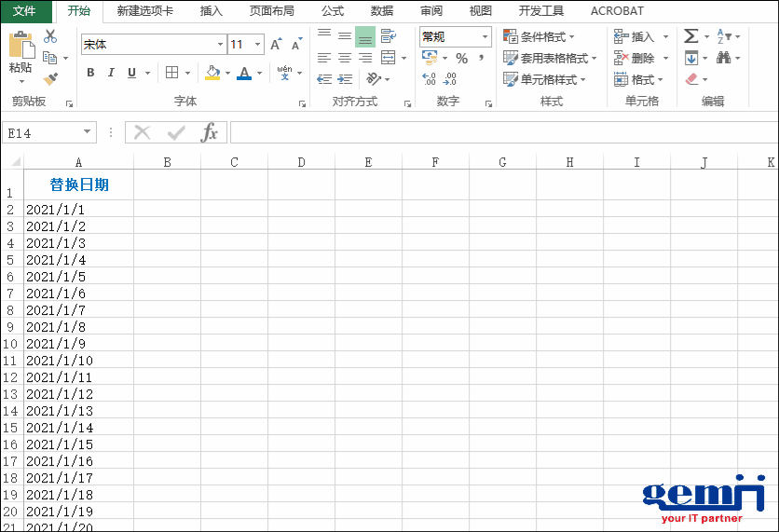The image size is (779, 532).
Task: Switch to the 插入 ribbon tab
Action: click(212, 11)
